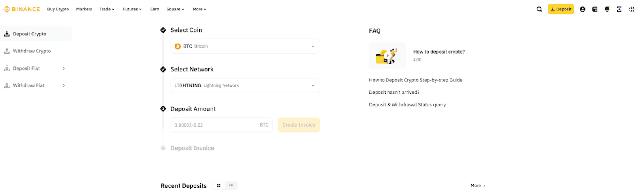Open 'Deposit hasn't arrived?' FAQ link
The height and width of the screenshot is (195, 644).
point(394,92)
